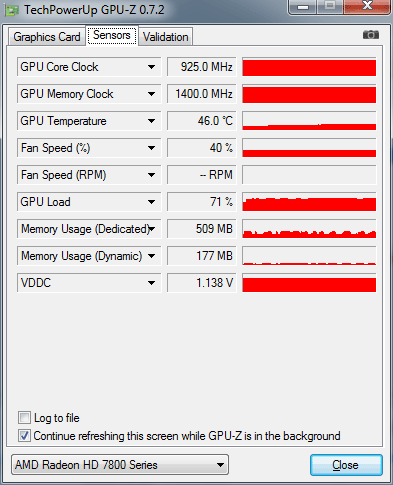393x485 pixels.
Task: Click the Memory Usage (Dedicated) graph
Action: (x=309, y=229)
